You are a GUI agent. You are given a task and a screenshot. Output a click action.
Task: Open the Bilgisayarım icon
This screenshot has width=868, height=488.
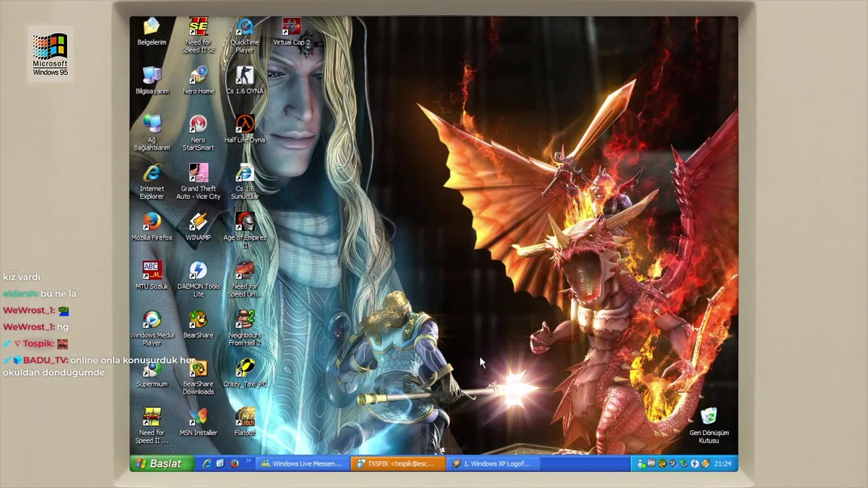point(152,81)
